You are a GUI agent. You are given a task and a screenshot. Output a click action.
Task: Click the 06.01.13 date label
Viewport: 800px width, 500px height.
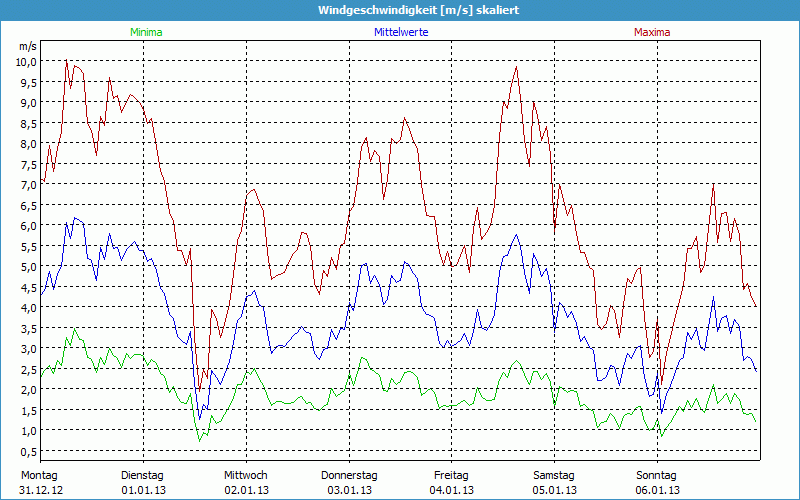[x=657, y=490]
